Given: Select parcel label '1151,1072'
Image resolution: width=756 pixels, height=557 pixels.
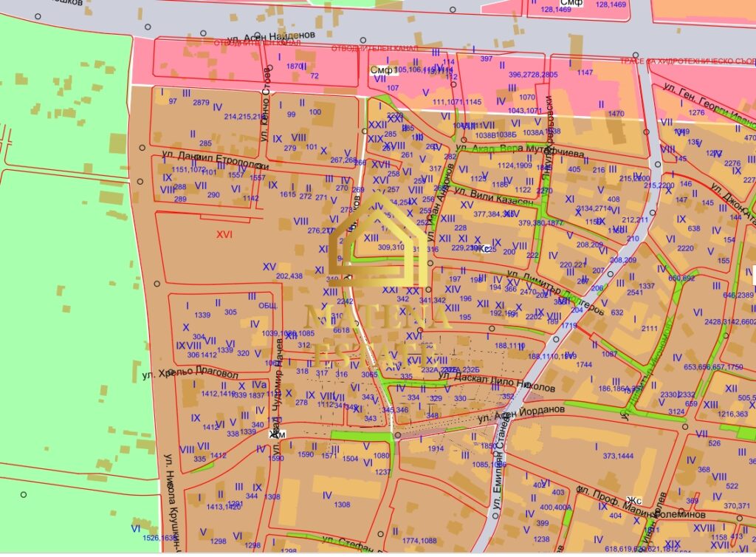Looking at the screenshot, I should 188,170.
